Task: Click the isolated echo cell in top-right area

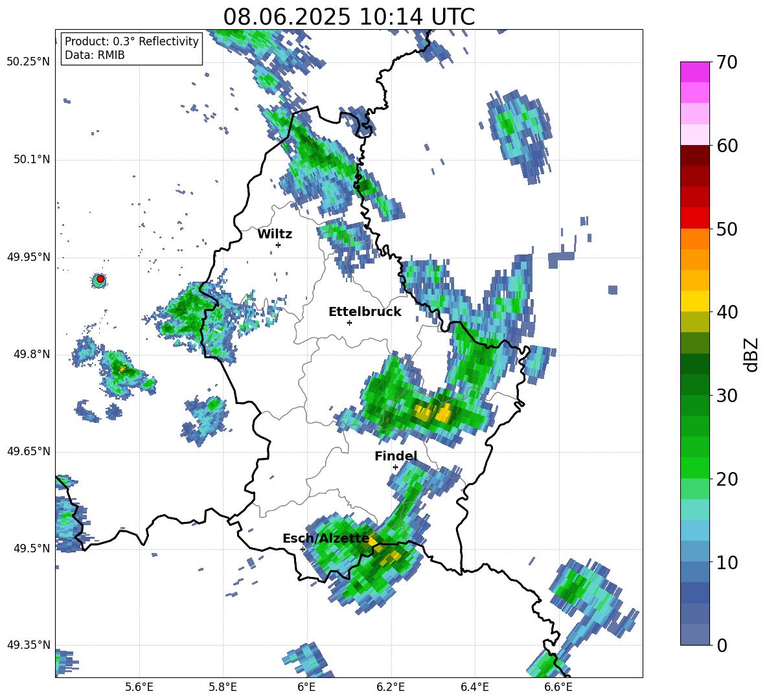Action: pyautogui.click(x=521, y=136)
